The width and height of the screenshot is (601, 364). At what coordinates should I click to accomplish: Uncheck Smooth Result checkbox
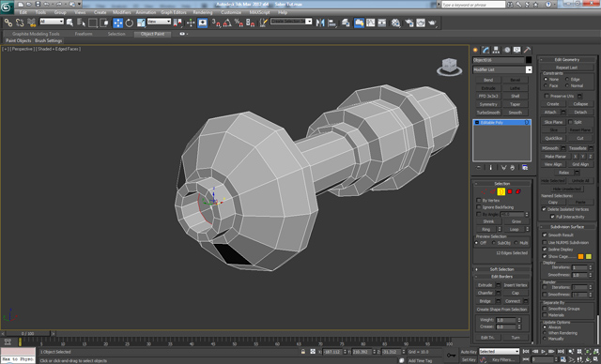[545, 235]
